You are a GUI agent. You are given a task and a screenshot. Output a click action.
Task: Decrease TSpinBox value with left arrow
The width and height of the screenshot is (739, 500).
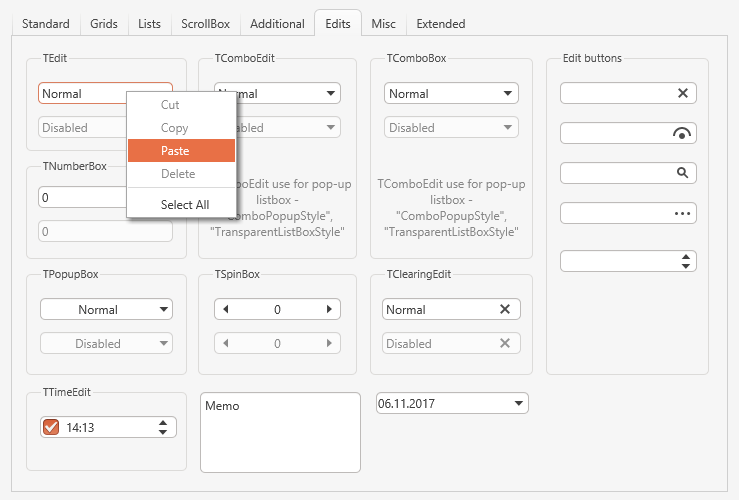coord(225,309)
